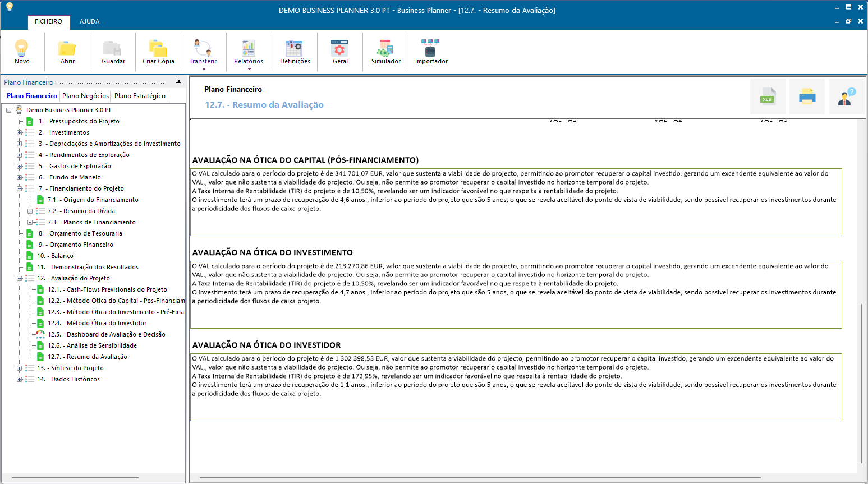Screen dimensions: 868x484
Task: Click the 12.7 Resumo document icon
Action: (x=40, y=357)
